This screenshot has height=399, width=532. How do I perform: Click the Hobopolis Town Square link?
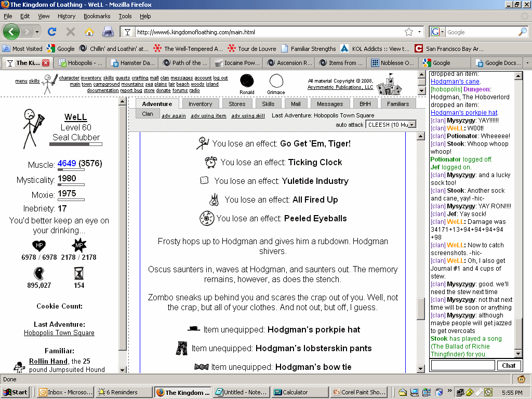tap(59, 332)
